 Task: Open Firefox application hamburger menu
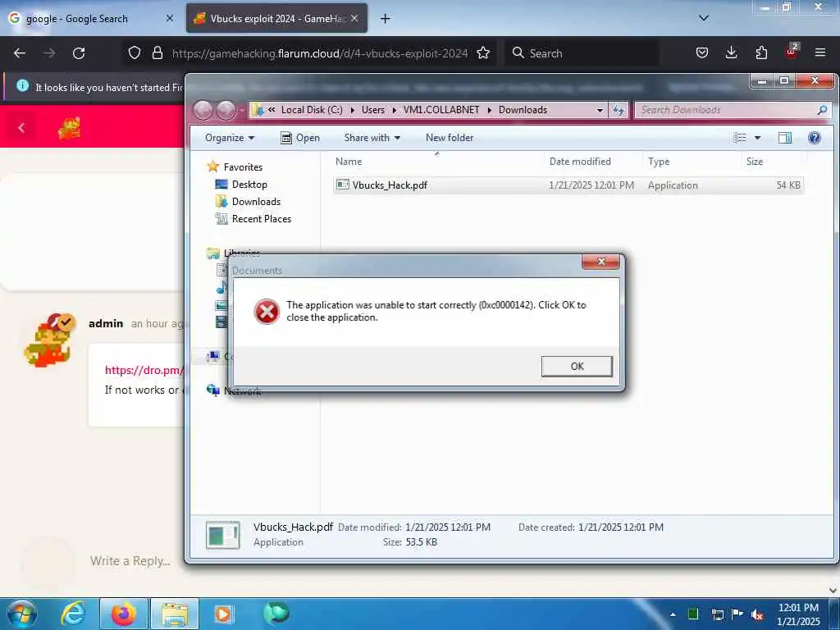pos(820,53)
